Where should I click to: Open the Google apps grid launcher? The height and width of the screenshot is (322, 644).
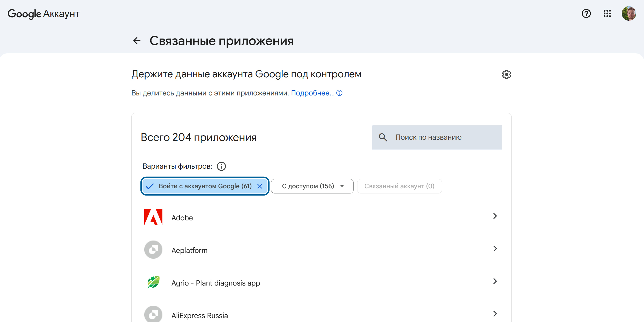point(607,13)
